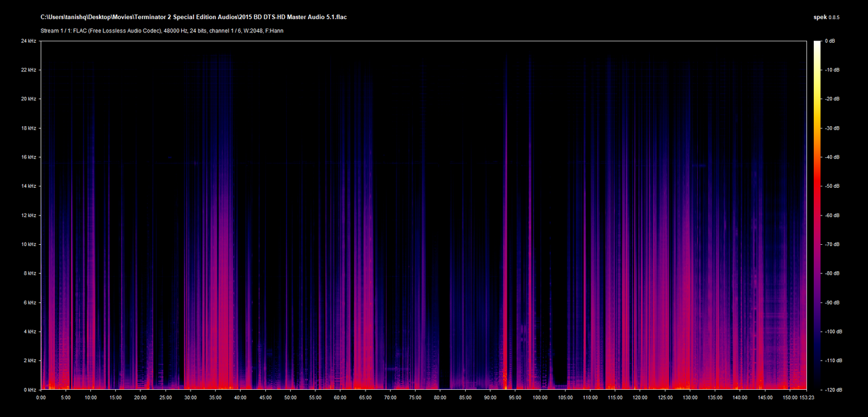868x417 pixels.
Task: Click the -30 dB level scale label
Action: 831,128
